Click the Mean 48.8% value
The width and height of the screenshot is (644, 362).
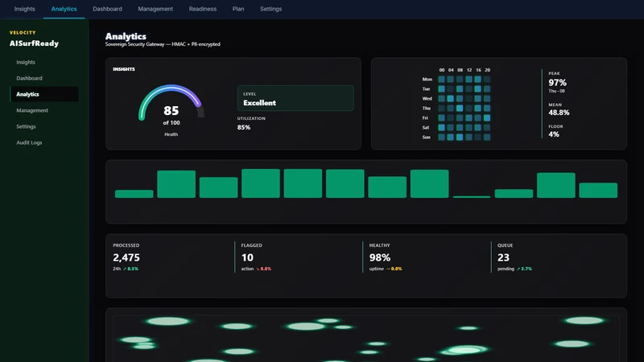tap(559, 113)
